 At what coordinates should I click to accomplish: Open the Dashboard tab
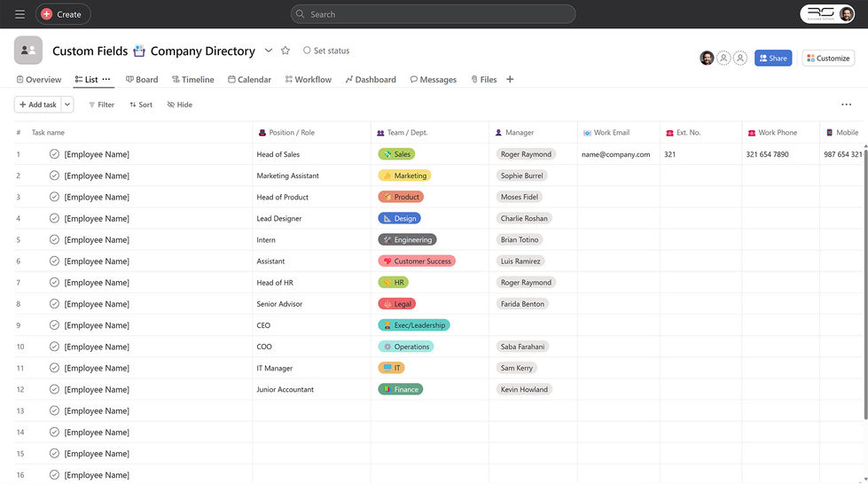[371, 79]
